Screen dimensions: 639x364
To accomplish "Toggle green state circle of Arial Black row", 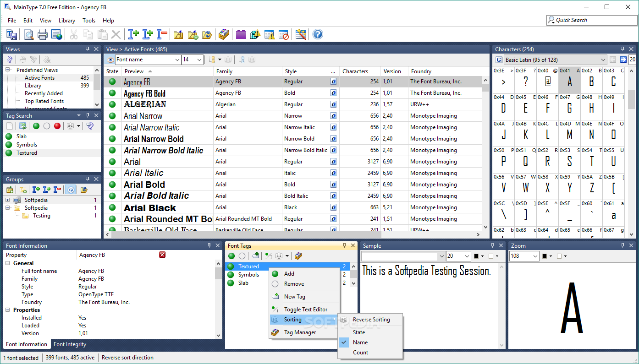I will coord(112,207).
